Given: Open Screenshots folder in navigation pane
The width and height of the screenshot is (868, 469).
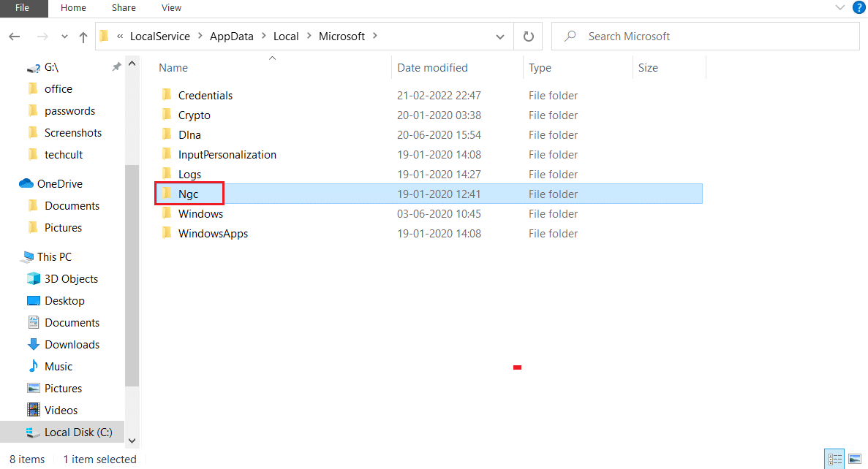Looking at the screenshot, I should (x=73, y=133).
